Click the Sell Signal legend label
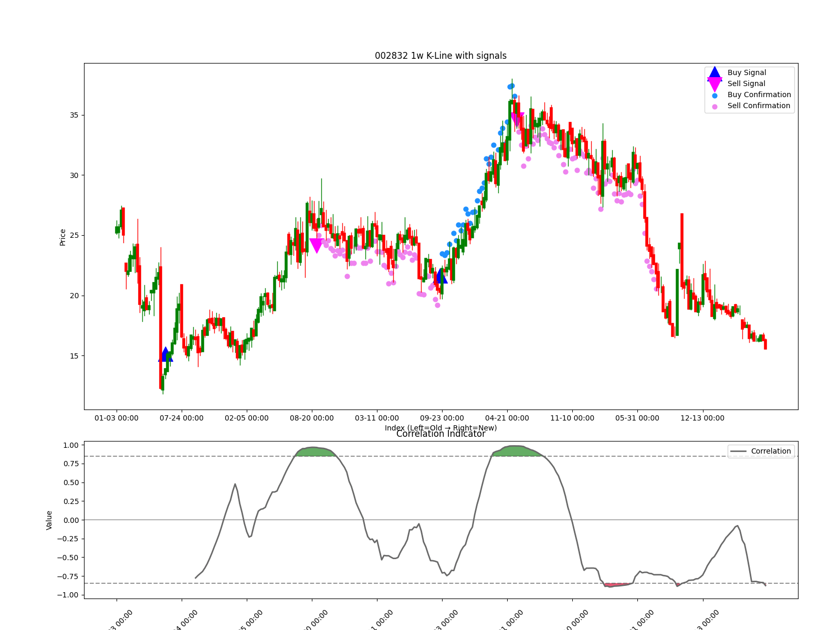This screenshot has height=630, width=840. [746, 84]
